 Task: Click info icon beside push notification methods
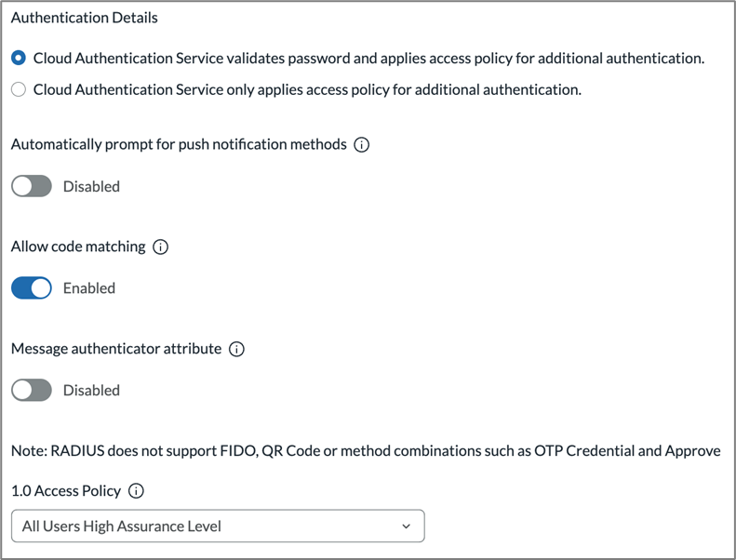(x=362, y=145)
